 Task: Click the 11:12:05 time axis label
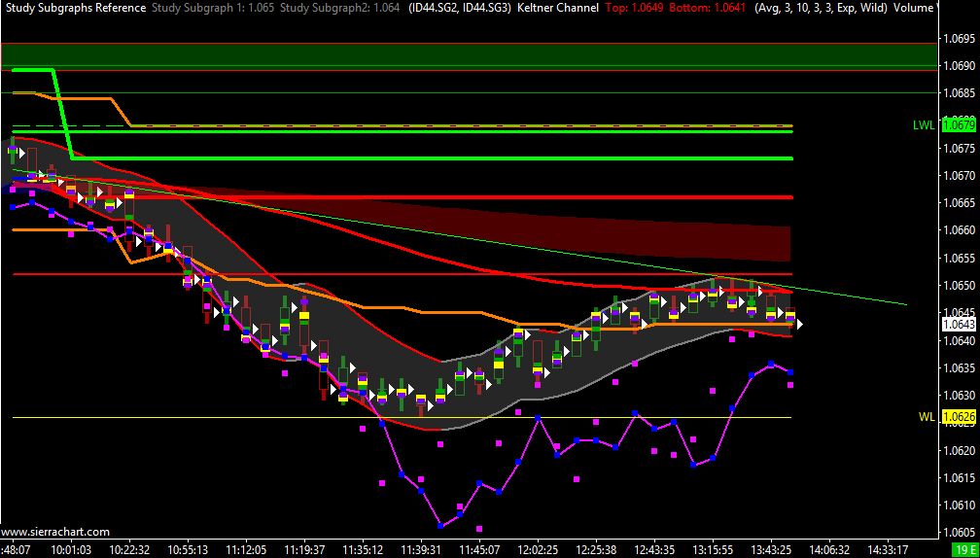(246, 549)
